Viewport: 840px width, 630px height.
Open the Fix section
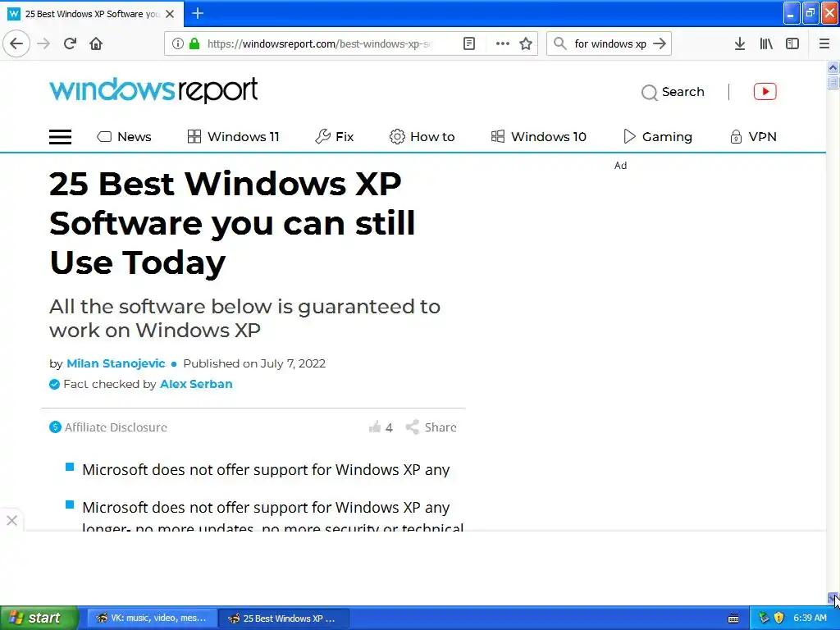point(335,137)
